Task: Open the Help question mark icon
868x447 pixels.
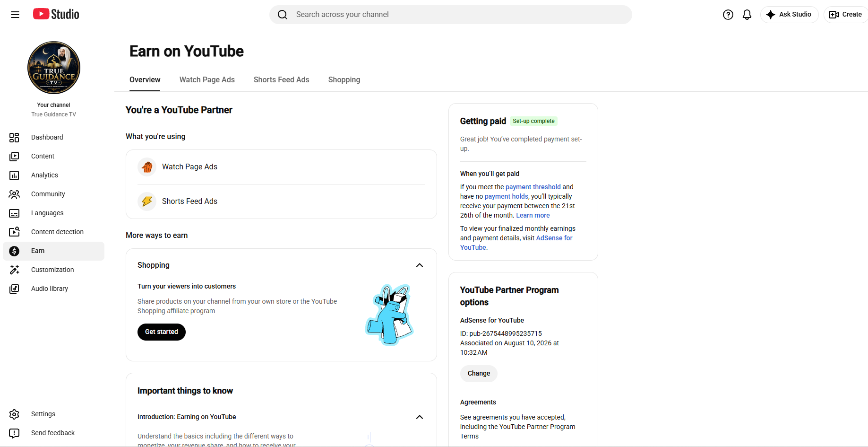Action: pyautogui.click(x=728, y=15)
